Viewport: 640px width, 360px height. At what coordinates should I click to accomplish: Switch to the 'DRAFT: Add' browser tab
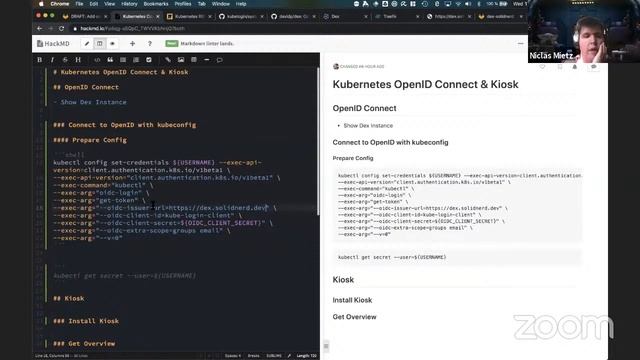coord(84,16)
